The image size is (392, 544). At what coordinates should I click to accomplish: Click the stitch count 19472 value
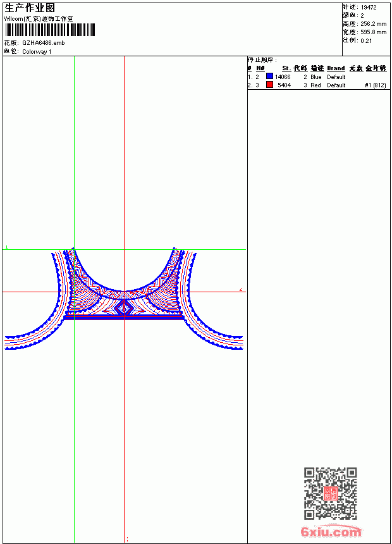tap(369, 8)
